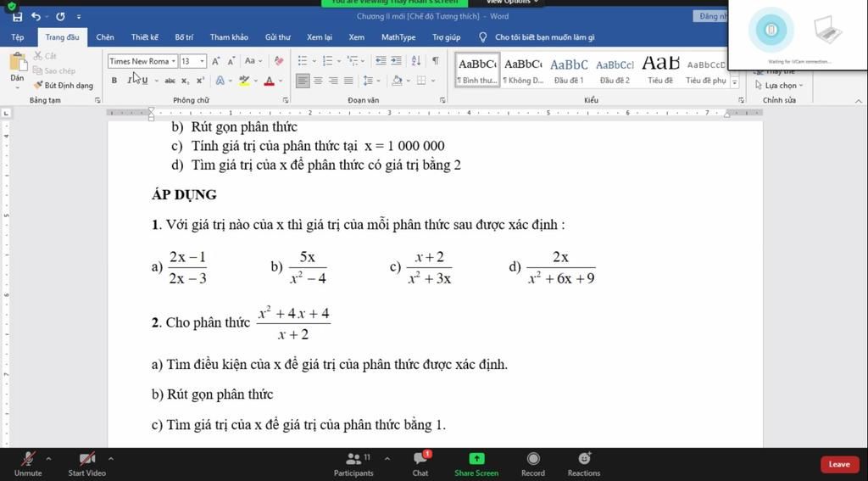The height and width of the screenshot is (481, 868).
Task: Click increase indent icon
Action: coord(396,61)
